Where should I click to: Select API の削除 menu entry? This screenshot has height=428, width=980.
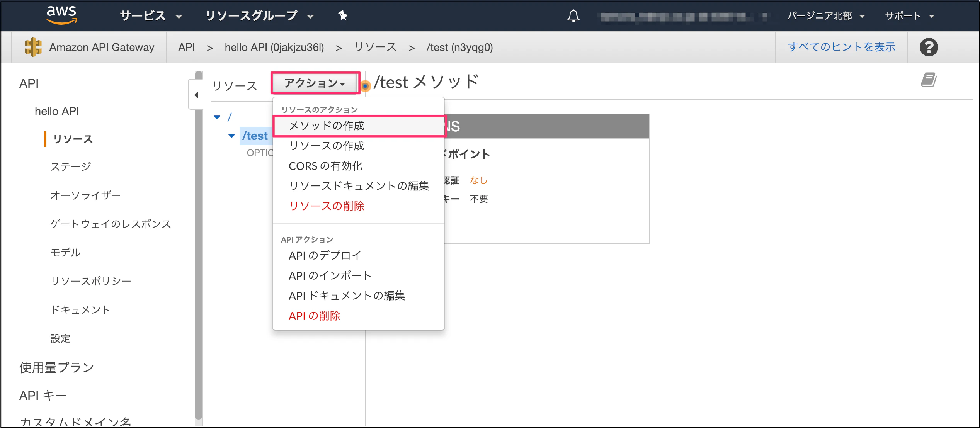(x=314, y=316)
